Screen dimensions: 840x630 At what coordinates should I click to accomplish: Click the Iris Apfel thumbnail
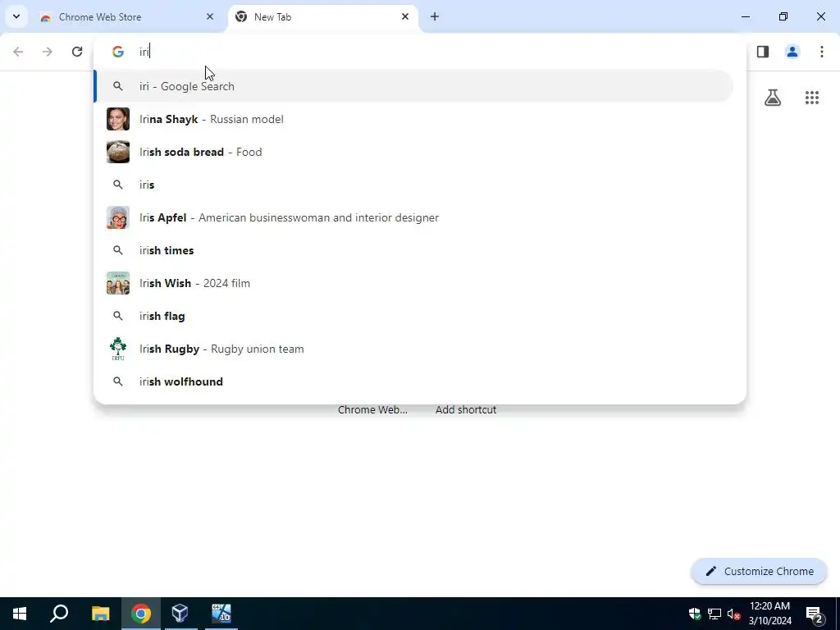point(118,217)
